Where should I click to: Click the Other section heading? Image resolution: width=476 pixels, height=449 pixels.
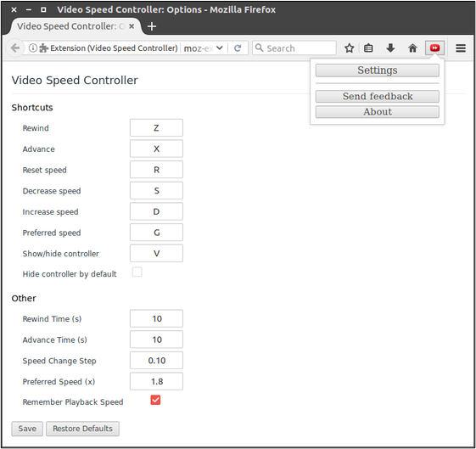[x=24, y=299]
